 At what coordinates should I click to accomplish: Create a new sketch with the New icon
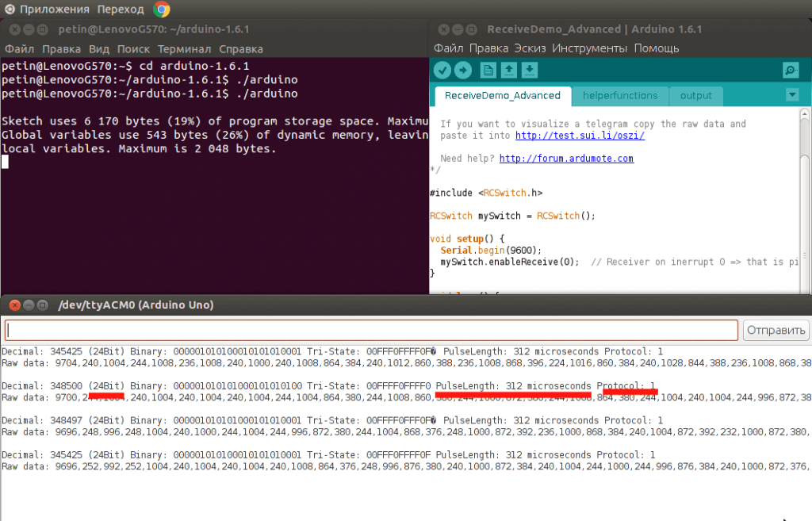click(488, 71)
